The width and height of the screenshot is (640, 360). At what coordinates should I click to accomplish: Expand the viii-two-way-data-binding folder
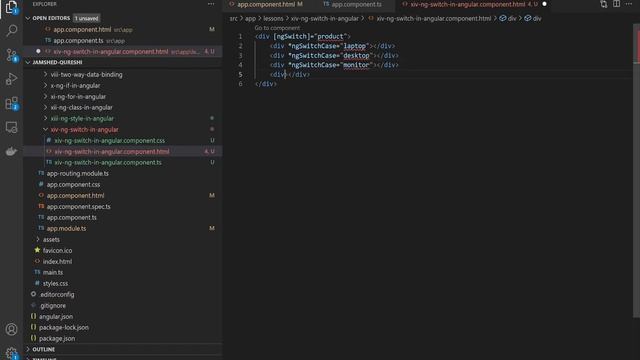point(86,75)
